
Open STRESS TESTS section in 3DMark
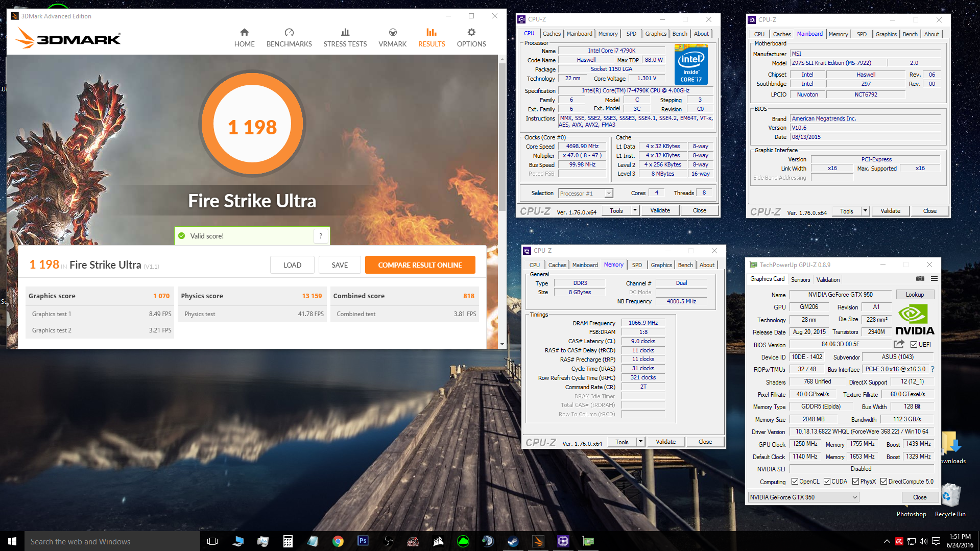[345, 38]
